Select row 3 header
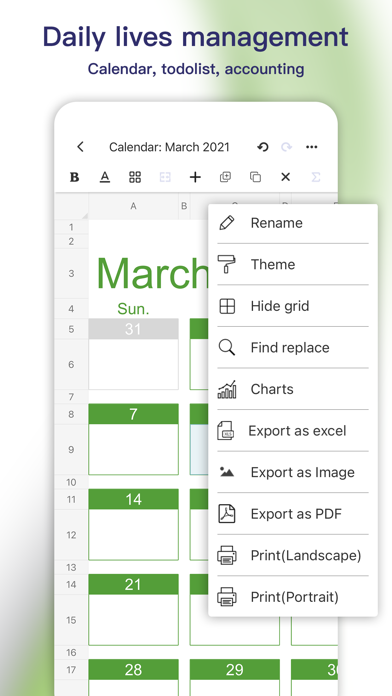 pos(71,273)
